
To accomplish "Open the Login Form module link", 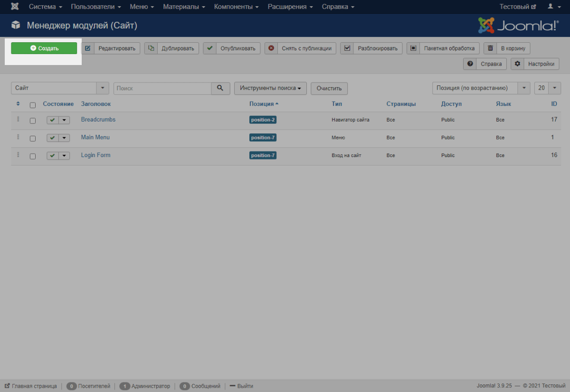I will (95, 155).
